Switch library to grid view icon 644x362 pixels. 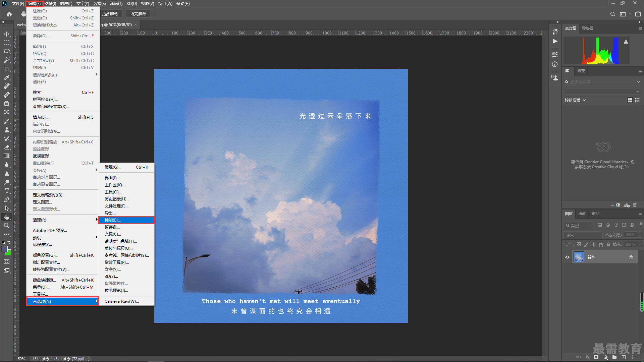[x=630, y=100]
